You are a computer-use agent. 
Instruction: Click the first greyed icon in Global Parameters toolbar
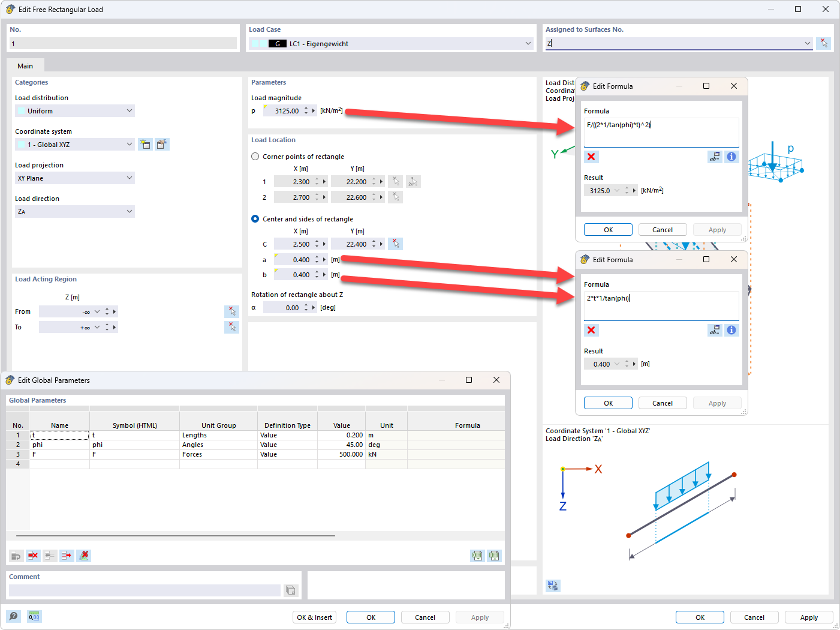[16, 556]
